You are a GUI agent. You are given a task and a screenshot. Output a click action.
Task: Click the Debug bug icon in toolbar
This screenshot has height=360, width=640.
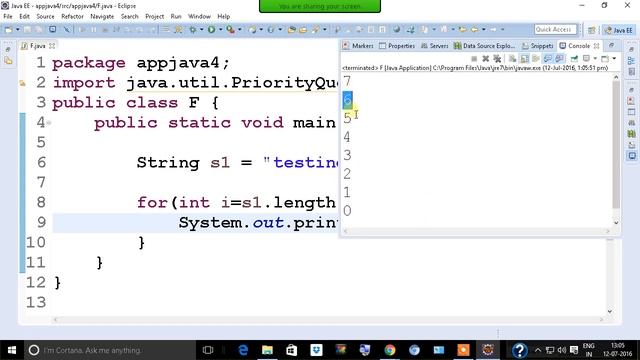click(x=193, y=29)
